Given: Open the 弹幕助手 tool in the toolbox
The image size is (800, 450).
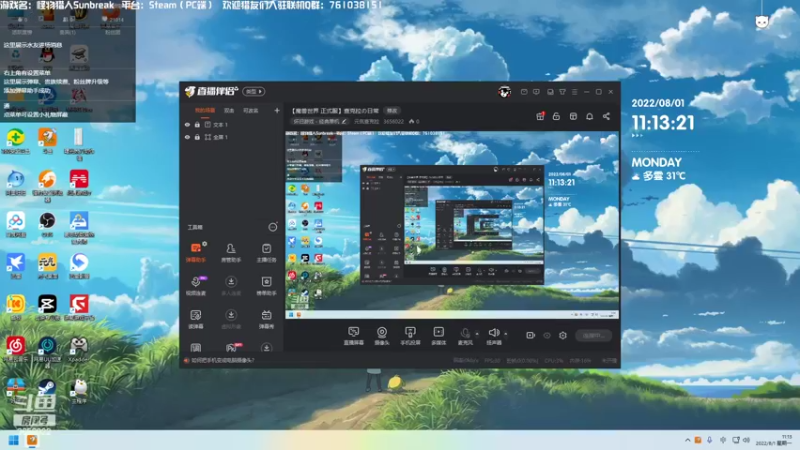Looking at the screenshot, I should pyautogui.click(x=195, y=252).
